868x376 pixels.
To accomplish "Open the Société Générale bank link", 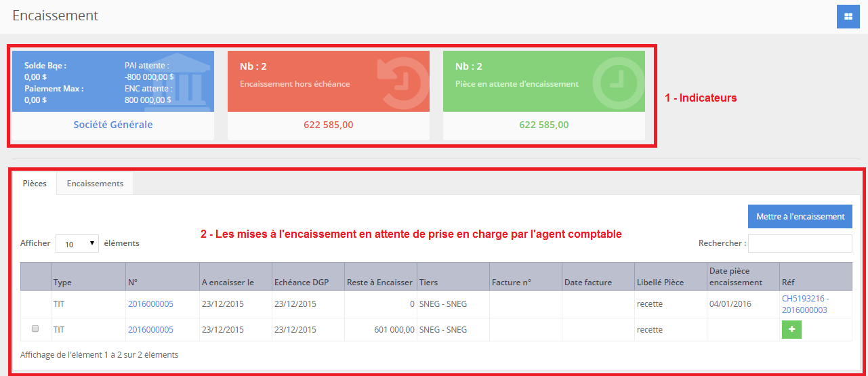I will 112,125.
